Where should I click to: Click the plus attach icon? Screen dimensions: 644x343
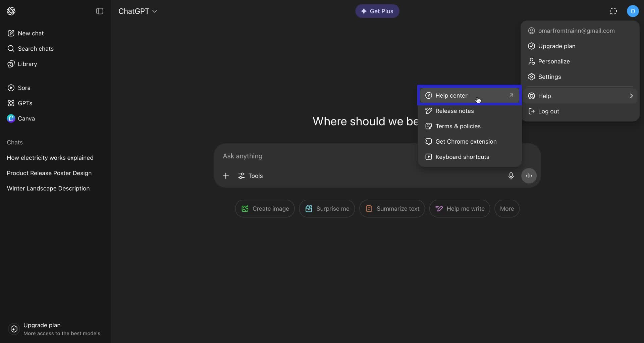point(226,176)
